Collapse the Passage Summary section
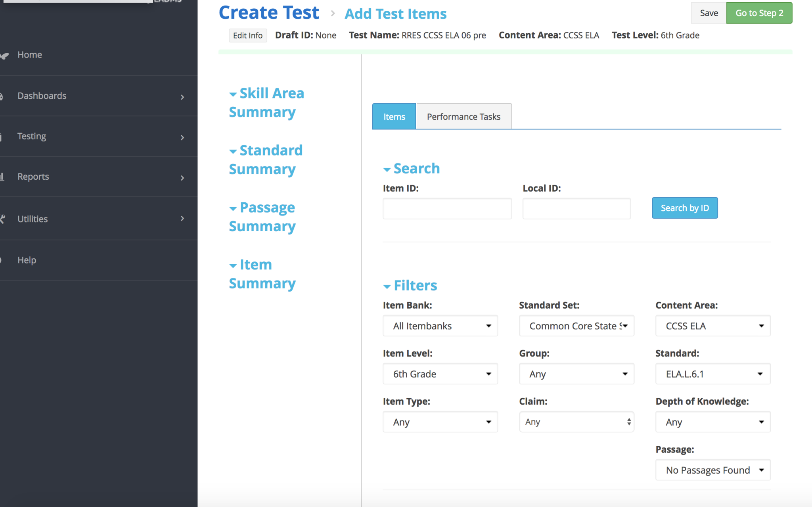The height and width of the screenshot is (507, 812). [233, 209]
